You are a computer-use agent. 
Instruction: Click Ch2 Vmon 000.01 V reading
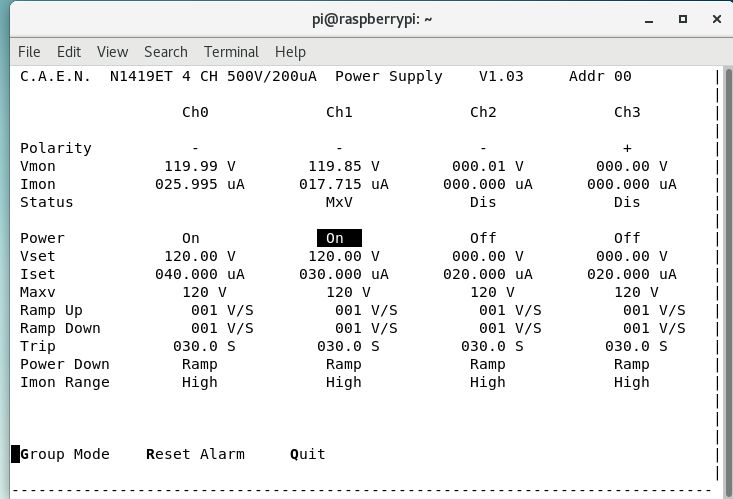tap(488, 166)
